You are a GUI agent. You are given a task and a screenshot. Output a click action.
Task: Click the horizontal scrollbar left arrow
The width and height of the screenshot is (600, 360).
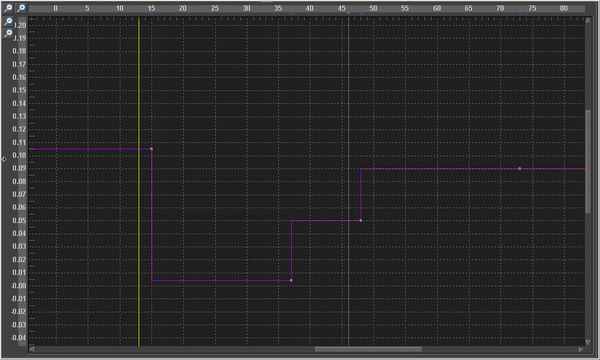[x=32, y=349]
